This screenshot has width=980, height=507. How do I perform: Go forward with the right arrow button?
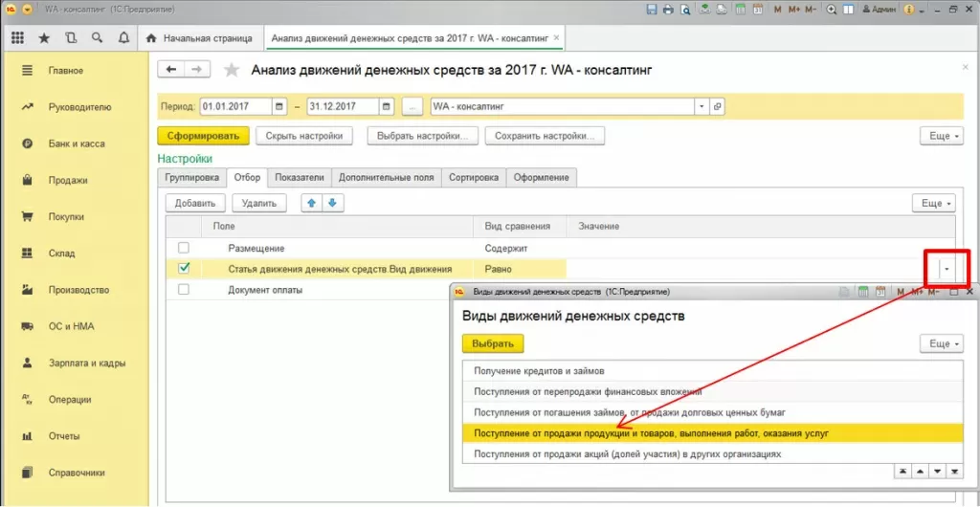click(197, 70)
